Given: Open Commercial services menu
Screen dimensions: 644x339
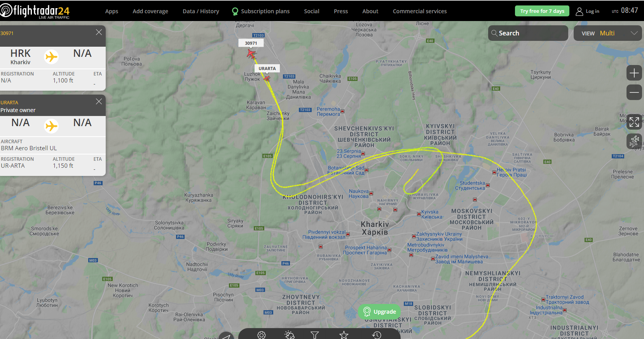Looking at the screenshot, I should [420, 11].
